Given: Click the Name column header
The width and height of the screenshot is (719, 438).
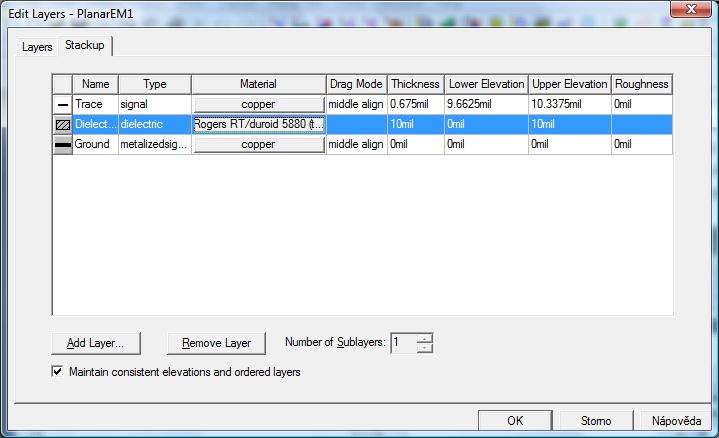Looking at the screenshot, I should tap(95, 84).
